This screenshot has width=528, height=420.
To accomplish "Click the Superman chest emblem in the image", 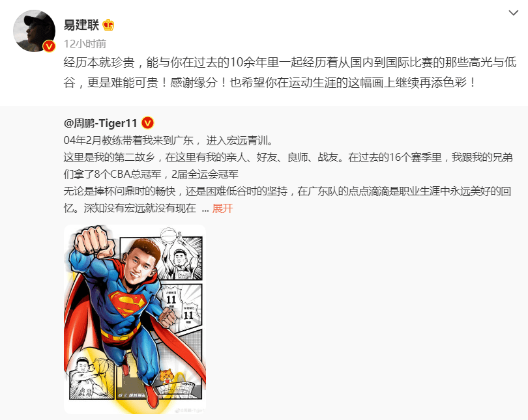I will tap(127, 303).
